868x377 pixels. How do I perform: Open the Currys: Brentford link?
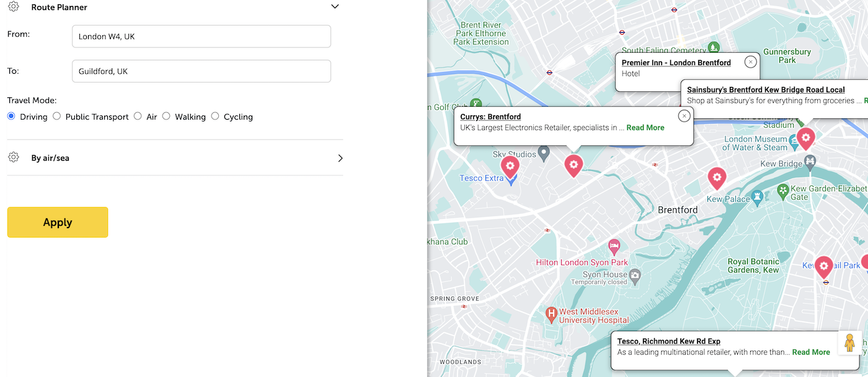click(x=490, y=117)
